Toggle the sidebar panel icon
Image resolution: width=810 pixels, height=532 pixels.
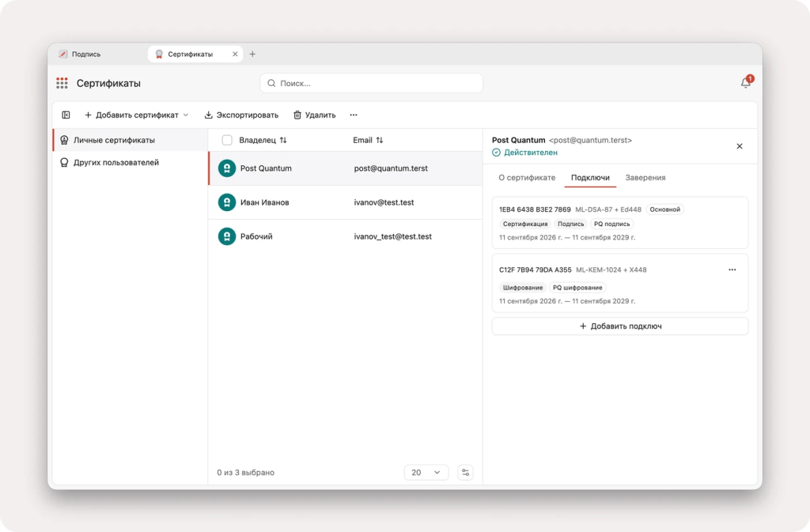[x=66, y=115]
